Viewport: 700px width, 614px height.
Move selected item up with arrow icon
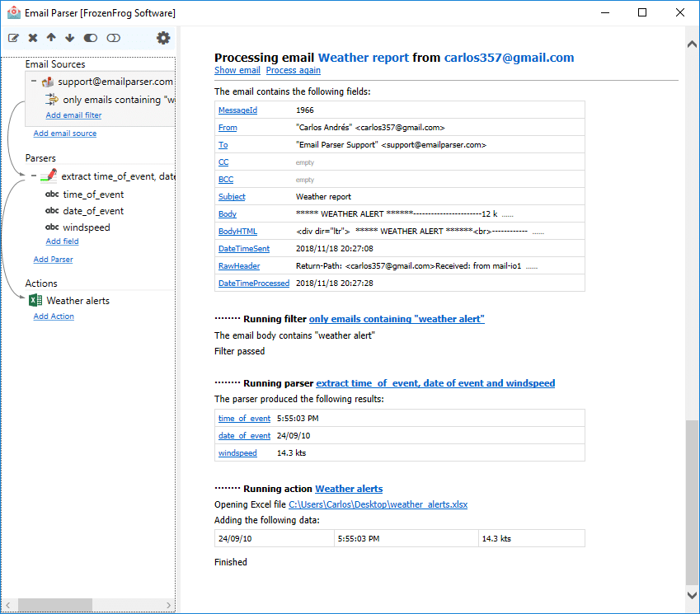coord(50,37)
